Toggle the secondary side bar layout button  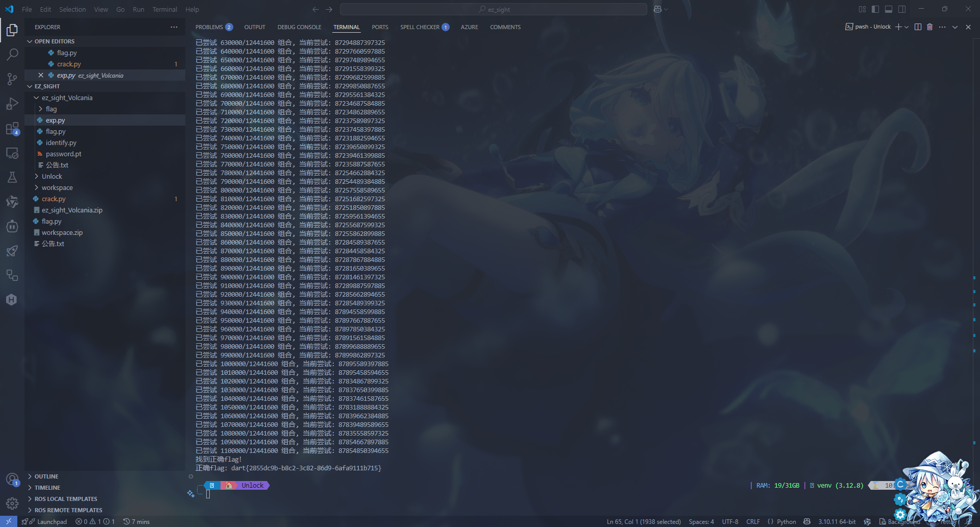902,9
